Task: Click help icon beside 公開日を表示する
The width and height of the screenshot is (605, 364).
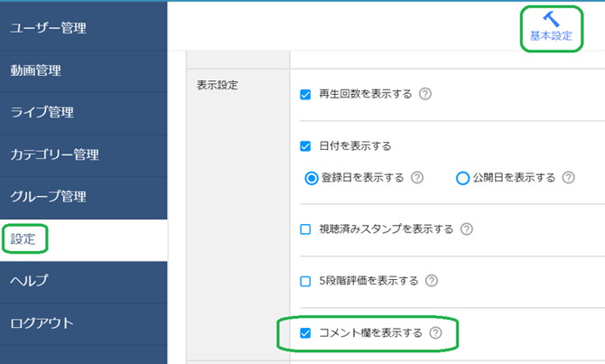Action: click(x=569, y=178)
